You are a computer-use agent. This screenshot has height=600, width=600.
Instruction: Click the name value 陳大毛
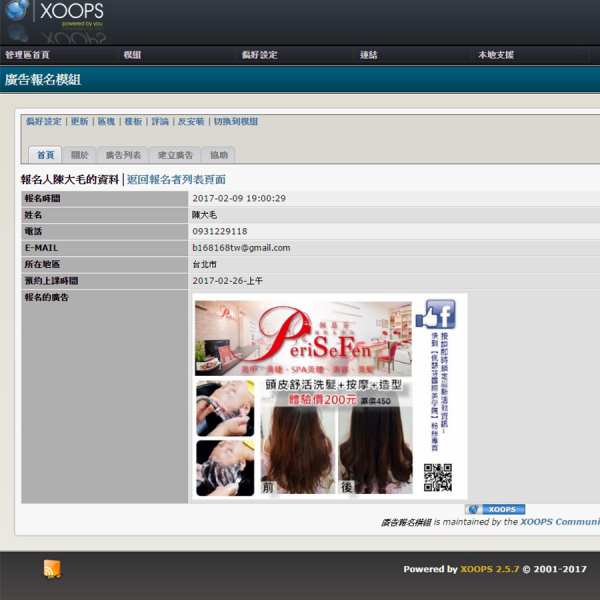(204, 215)
